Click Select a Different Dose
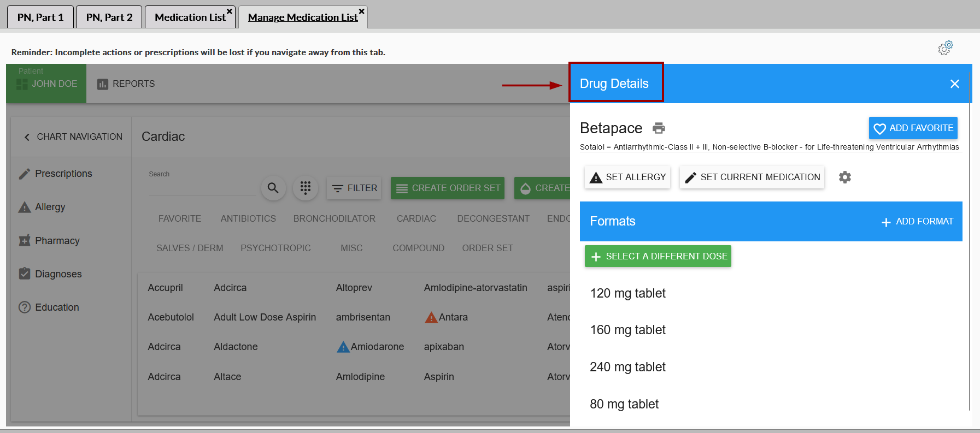 pyautogui.click(x=658, y=257)
